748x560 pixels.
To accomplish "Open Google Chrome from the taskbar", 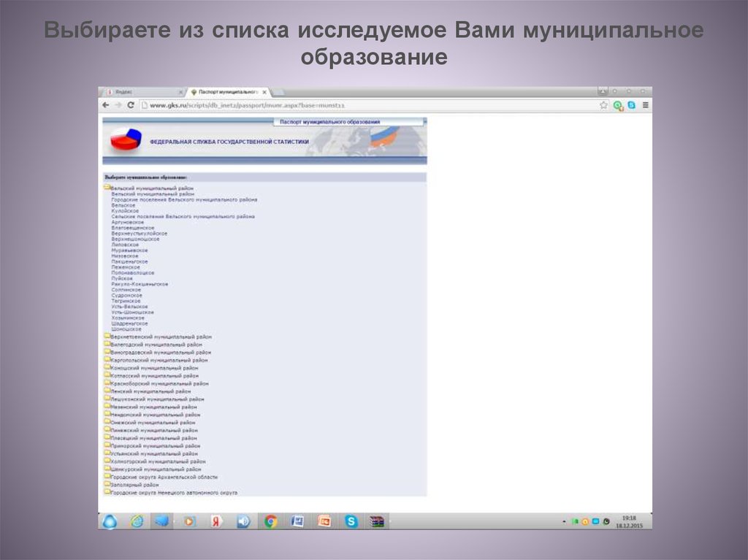I will [270, 522].
